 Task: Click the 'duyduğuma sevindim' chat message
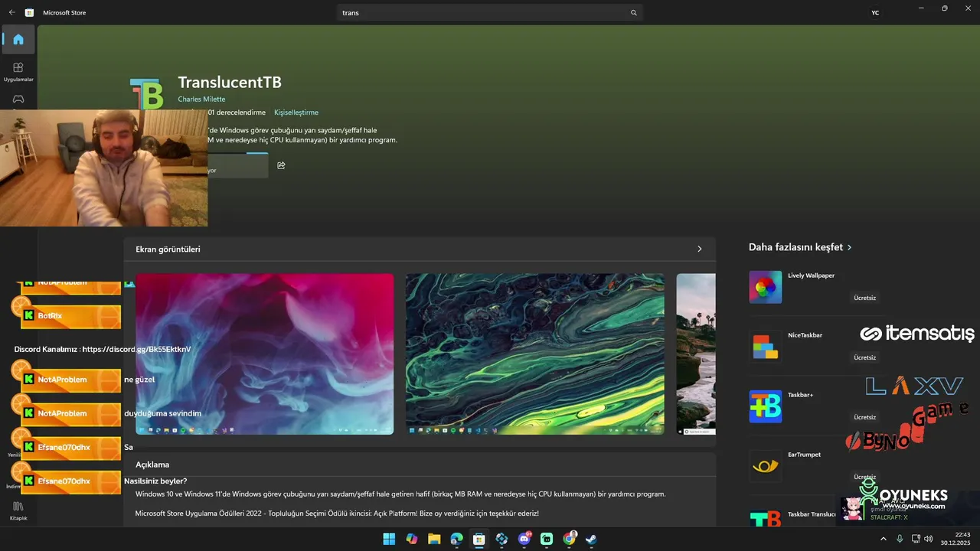(x=162, y=413)
